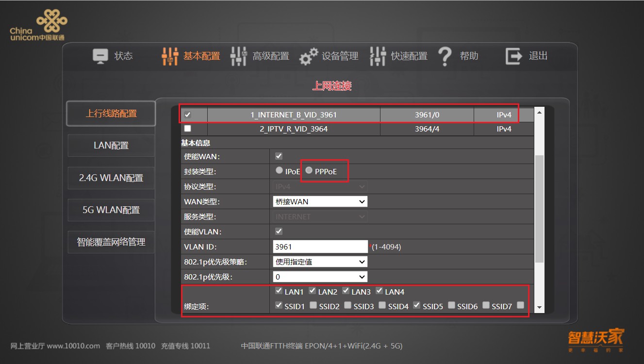This screenshot has height=364, width=644.
Task: Click the 智能覆盖网络管理 sidebar button
Action: (x=111, y=242)
